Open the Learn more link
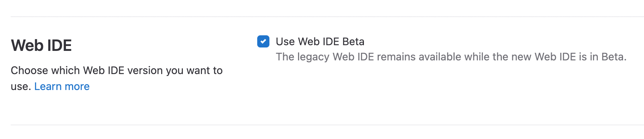The height and width of the screenshot is (139, 644). tap(62, 87)
